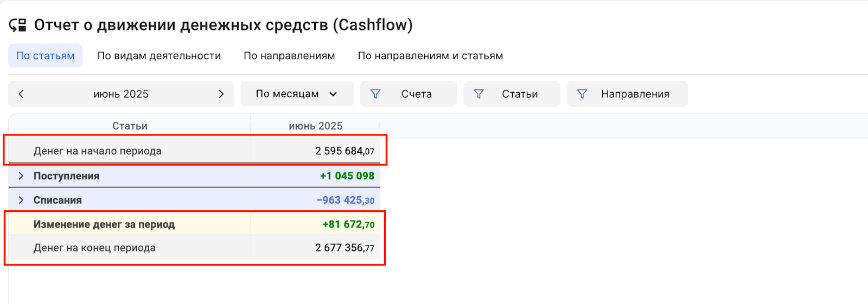Click the июнь 2025 period selector label
Image resolution: width=868 pixels, height=304 pixels.
(x=121, y=94)
